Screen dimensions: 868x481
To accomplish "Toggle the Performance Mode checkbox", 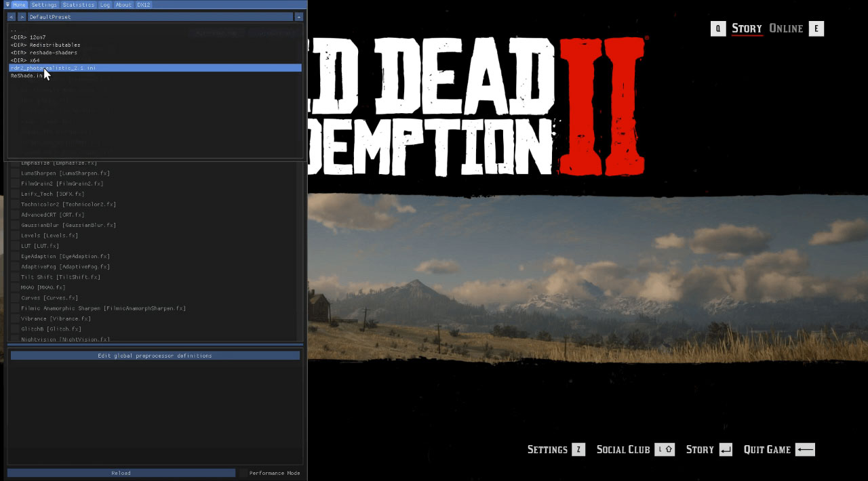I will click(x=243, y=473).
